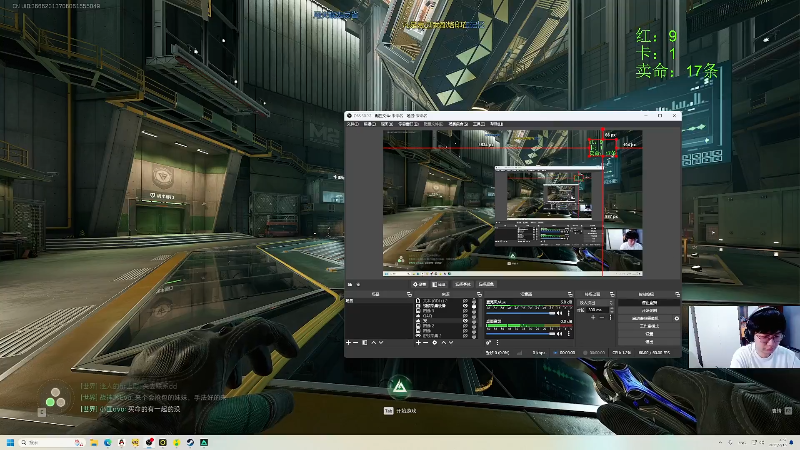Click Start Virtual Camera button
This screenshot has height=450, width=800.
point(645,318)
